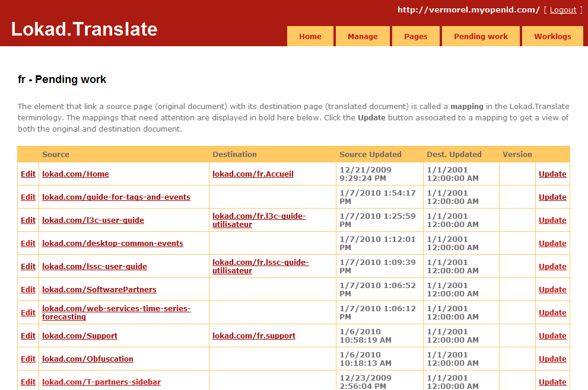588x390 pixels.
Task: Click the Destination column header
Action: coord(234,154)
